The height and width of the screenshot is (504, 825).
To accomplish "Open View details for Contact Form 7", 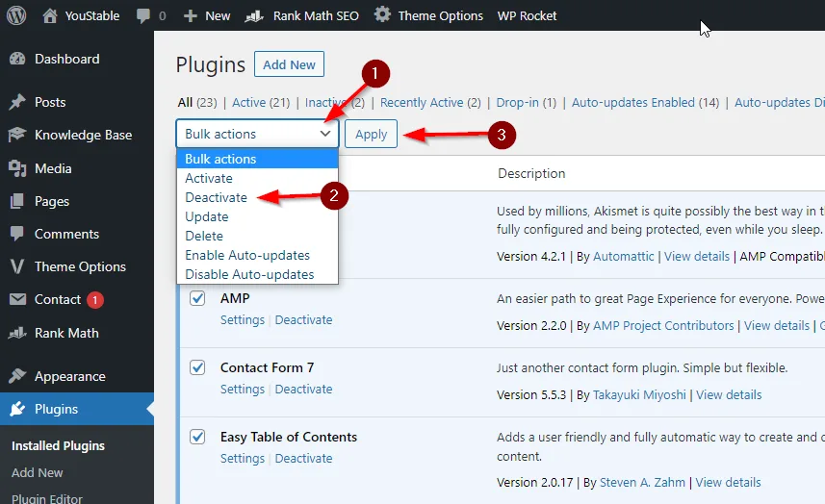I will [x=729, y=395].
